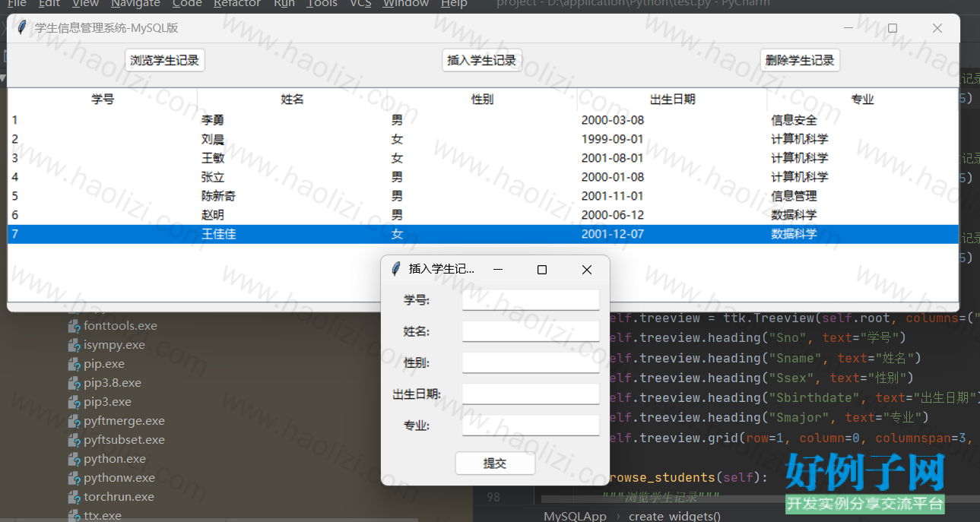Open the Refactor menu in PyCharm

(x=237, y=4)
